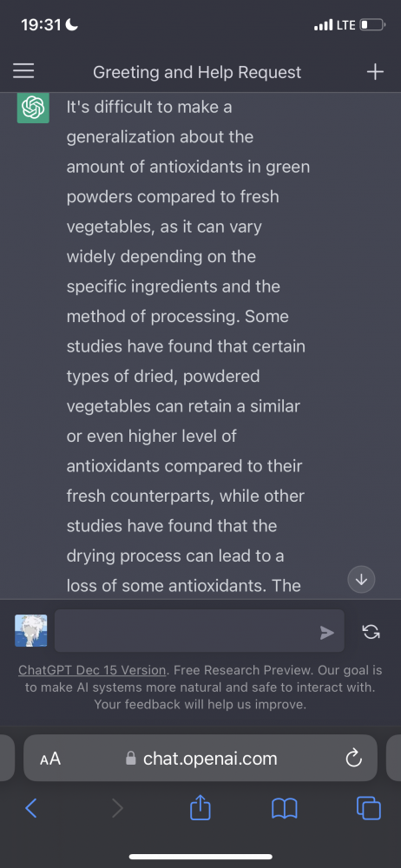The height and width of the screenshot is (868, 401).
Task: Reload page in Safari address bar
Action: [353, 759]
